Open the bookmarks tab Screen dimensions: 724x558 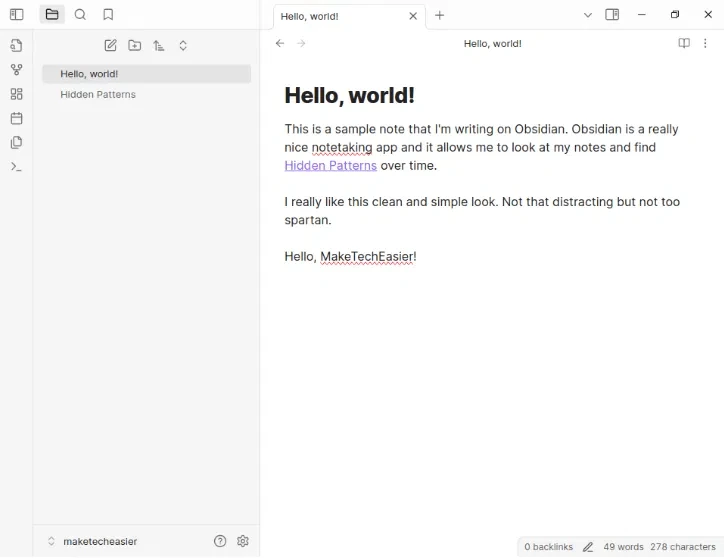tap(108, 15)
